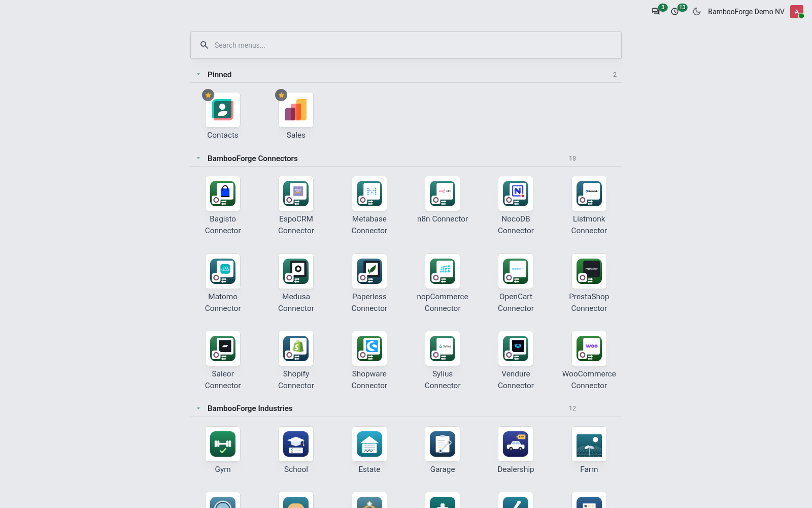Open the Vendure Connector
The width and height of the screenshot is (812, 508).
tap(516, 348)
